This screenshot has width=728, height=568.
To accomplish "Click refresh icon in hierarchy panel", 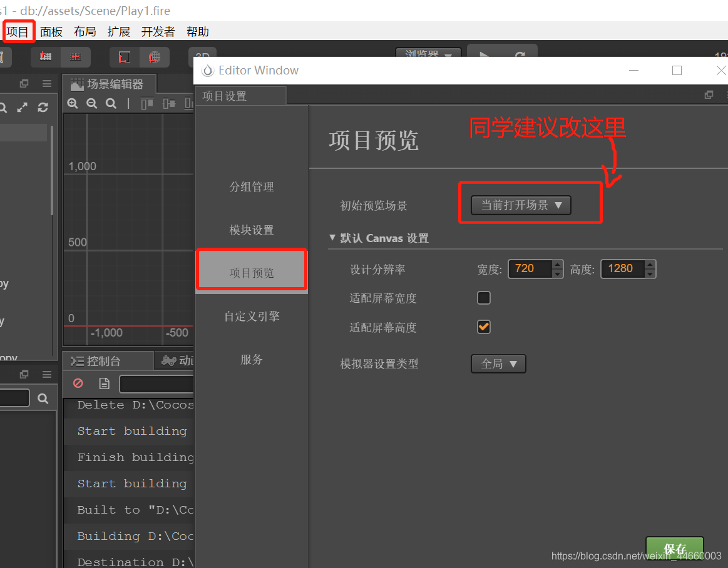I will (x=43, y=107).
